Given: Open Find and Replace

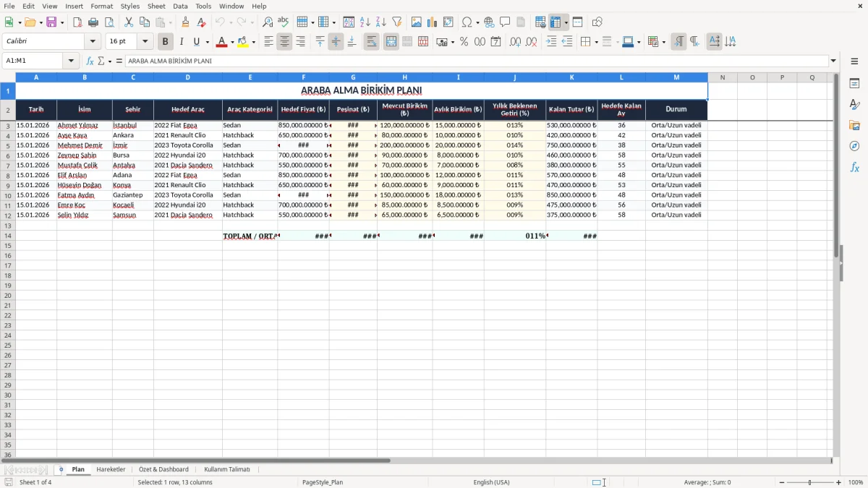Looking at the screenshot, I should click(268, 22).
